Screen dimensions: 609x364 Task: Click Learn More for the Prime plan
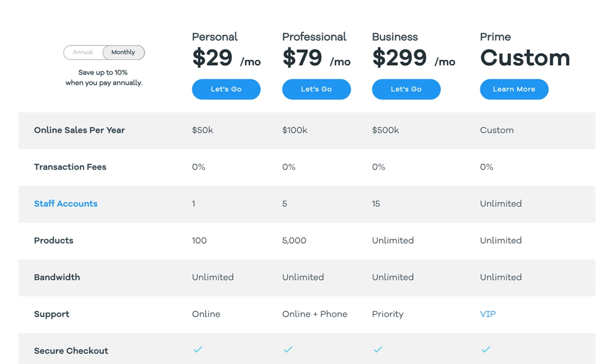click(x=514, y=89)
